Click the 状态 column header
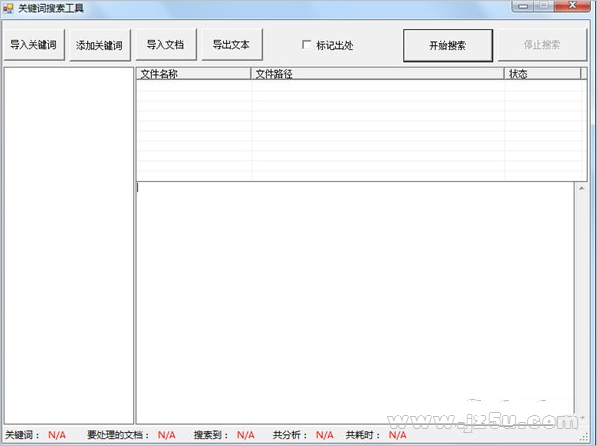 [543, 74]
